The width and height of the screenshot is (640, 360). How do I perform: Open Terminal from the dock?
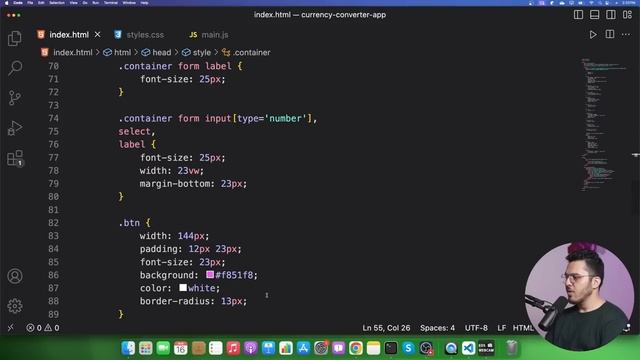(391, 348)
